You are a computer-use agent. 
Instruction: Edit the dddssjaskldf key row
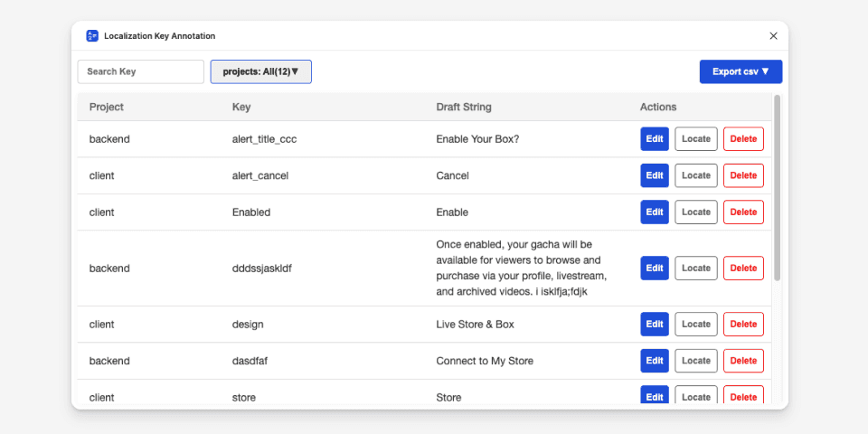click(x=655, y=268)
